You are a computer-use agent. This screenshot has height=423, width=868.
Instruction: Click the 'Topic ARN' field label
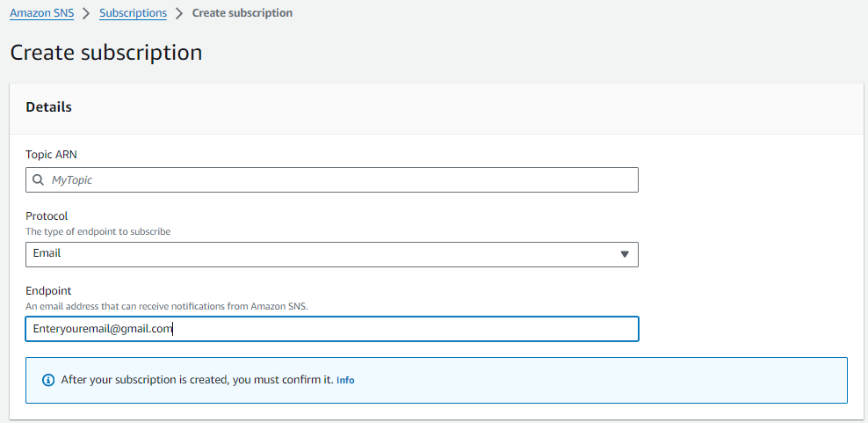pos(51,155)
